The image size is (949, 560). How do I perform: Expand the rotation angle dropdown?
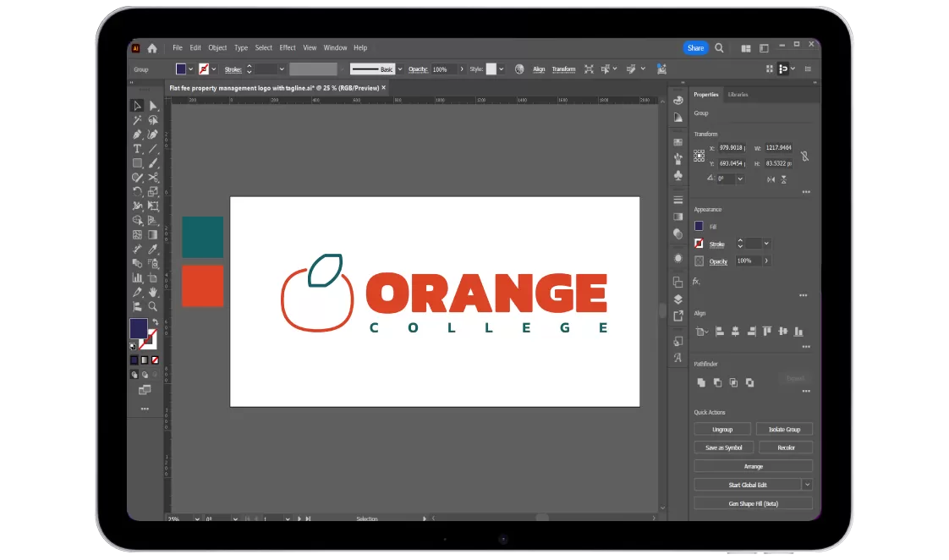point(740,179)
